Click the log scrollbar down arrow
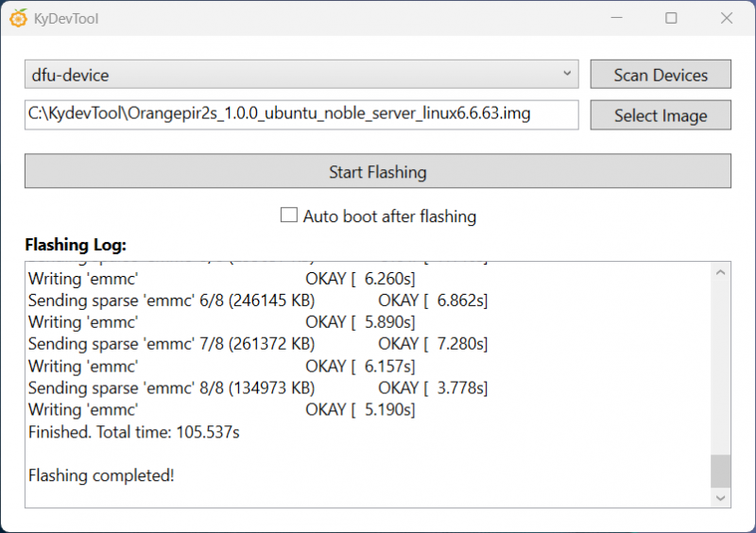Image resolution: width=756 pixels, height=533 pixels. (720, 497)
